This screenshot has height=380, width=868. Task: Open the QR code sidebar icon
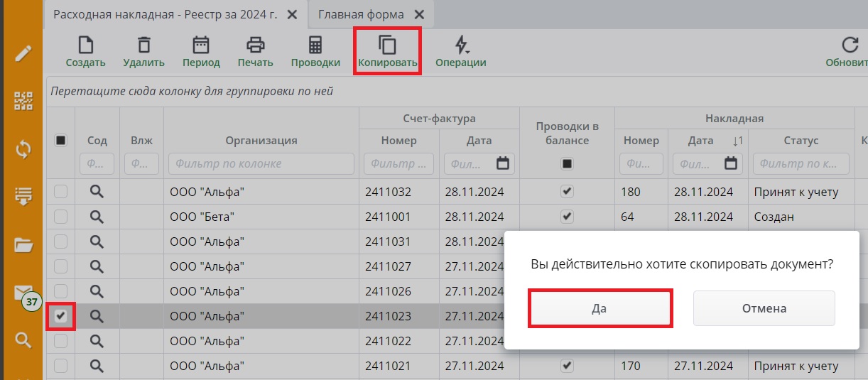pos(23,101)
